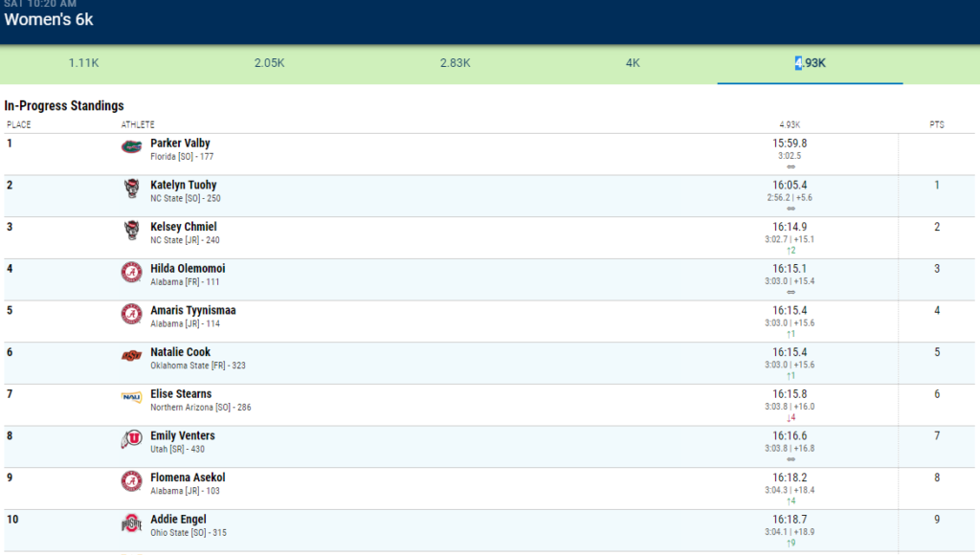This screenshot has height=555, width=980.
Task: Click the In-Progress Standings heading
Action: pyautogui.click(x=64, y=105)
